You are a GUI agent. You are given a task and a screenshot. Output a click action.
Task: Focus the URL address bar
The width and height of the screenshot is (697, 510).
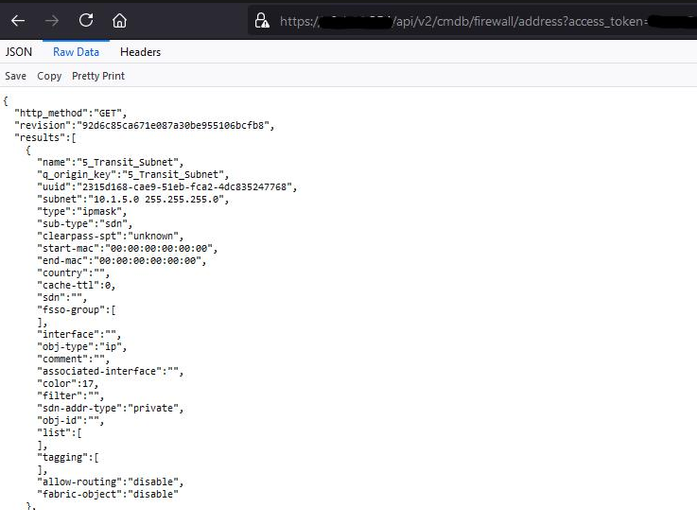(472, 21)
